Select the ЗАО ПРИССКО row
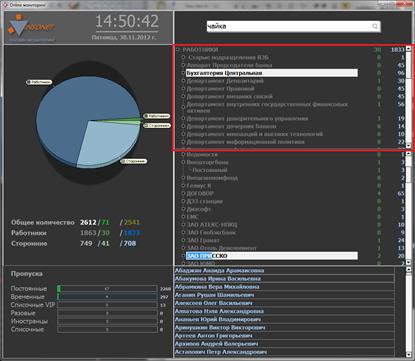This screenshot has height=361, width=415. point(272,256)
